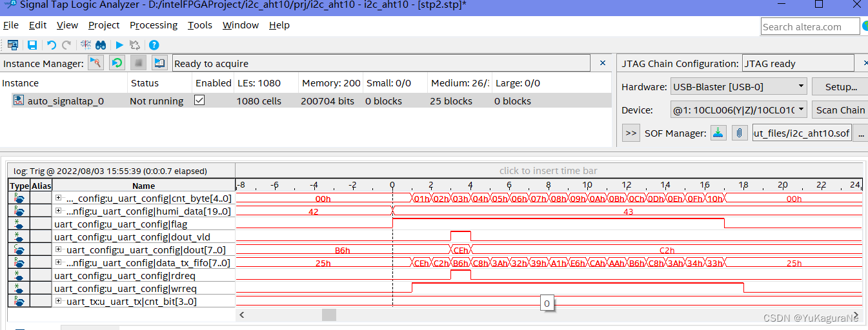Open Help via the question mark icon
Image resolution: width=868 pixels, height=330 pixels.
click(154, 45)
